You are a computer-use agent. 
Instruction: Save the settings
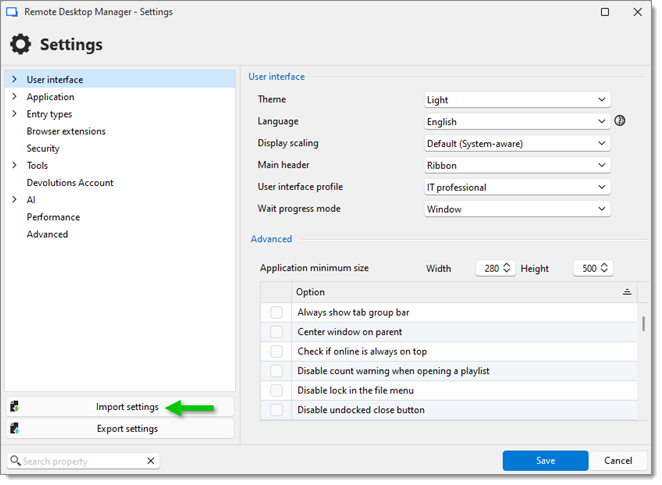tap(545, 461)
